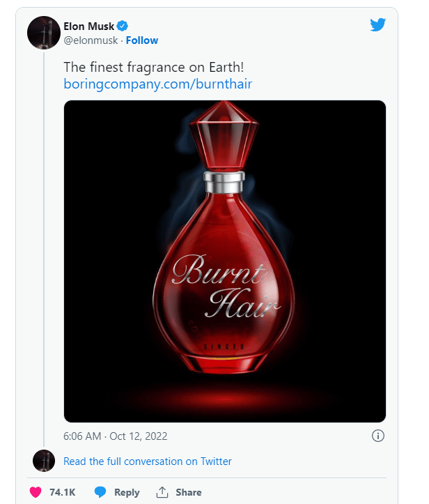Read the full conversation on Twitter
Viewport: 429px width, 504px height.
point(148,461)
